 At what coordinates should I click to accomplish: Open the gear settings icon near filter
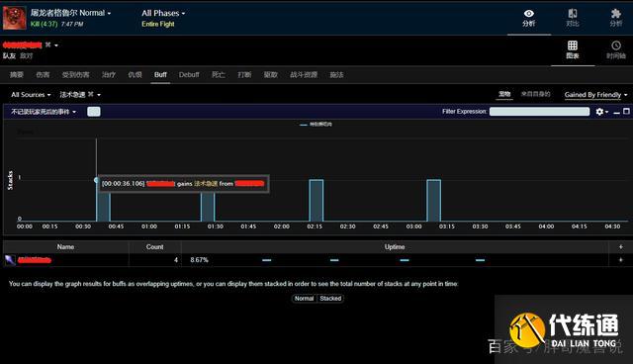(599, 112)
